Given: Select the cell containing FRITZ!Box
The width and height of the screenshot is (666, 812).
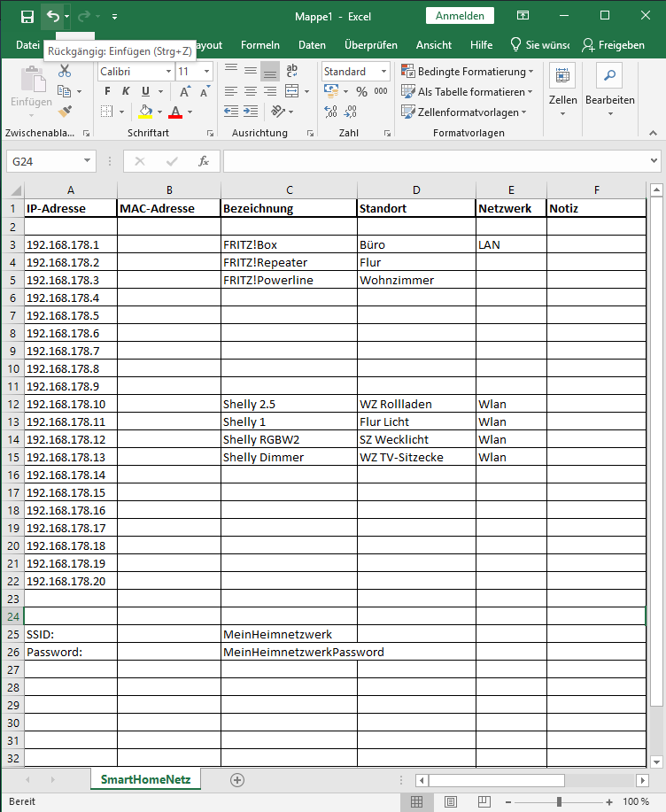Looking at the screenshot, I should click(289, 244).
